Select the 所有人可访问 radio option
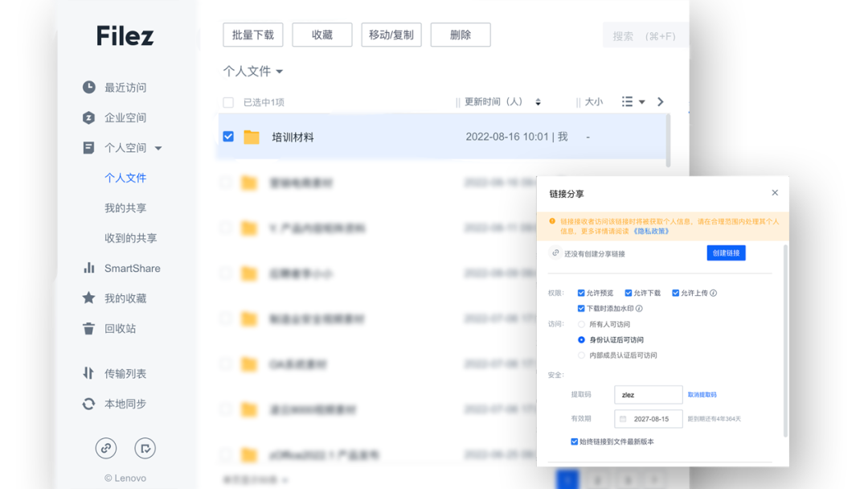868x489 pixels. (581, 324)
